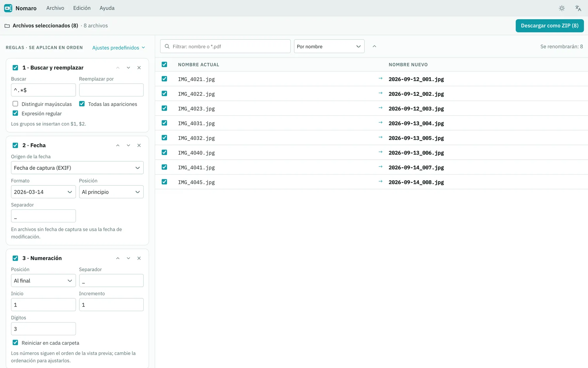Screen dimensions: 588x368
Task: Disable rule 1 Buscar y reemplazar checkbox
Action: click(15, 68)
